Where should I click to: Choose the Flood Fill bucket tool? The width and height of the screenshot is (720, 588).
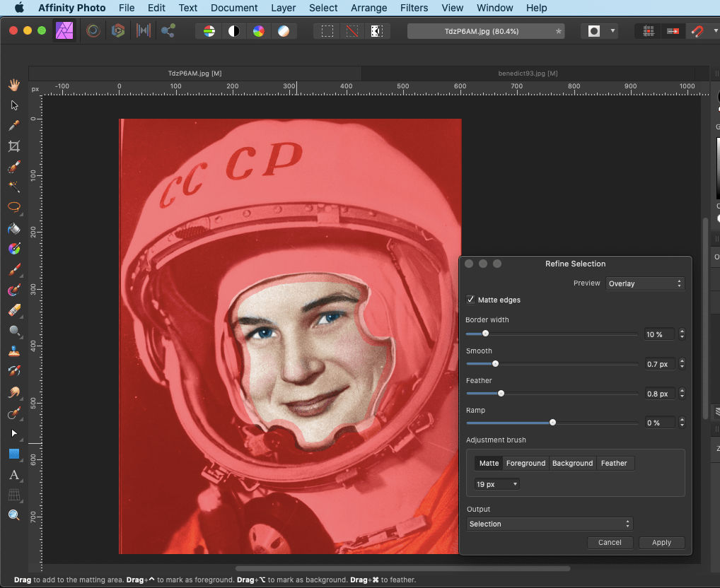[13, 229]
